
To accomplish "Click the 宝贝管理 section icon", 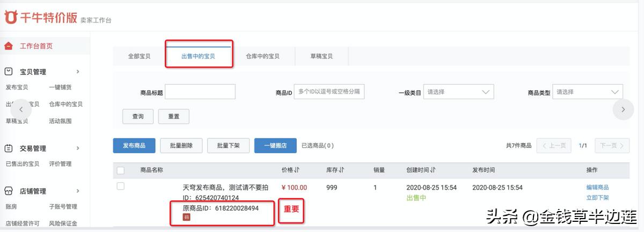I will coord(9,72).
